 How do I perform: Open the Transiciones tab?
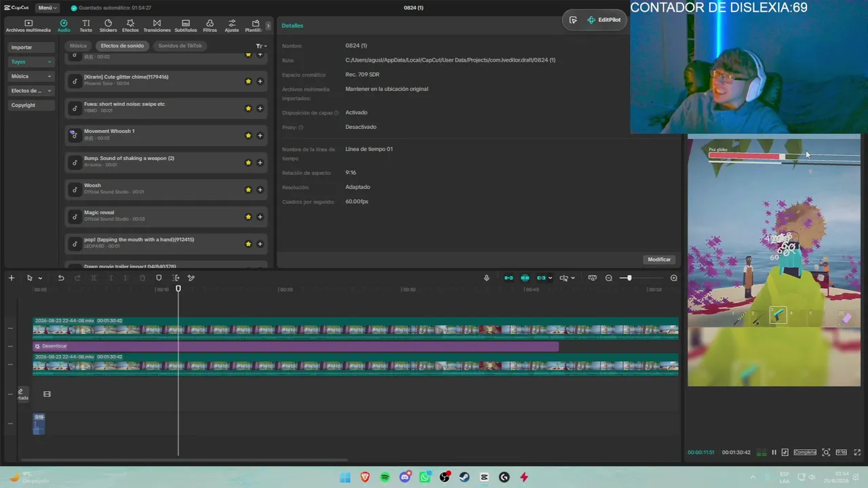click(157, 26)
